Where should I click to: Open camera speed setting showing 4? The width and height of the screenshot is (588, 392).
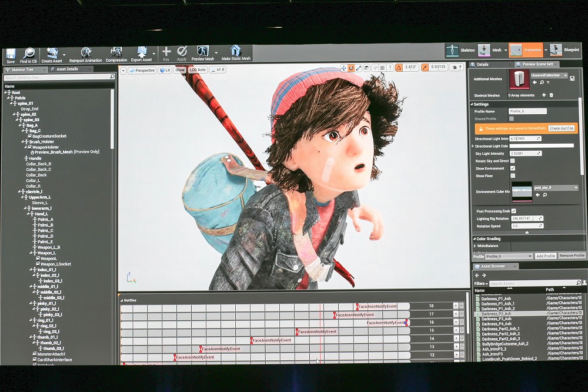457,67
